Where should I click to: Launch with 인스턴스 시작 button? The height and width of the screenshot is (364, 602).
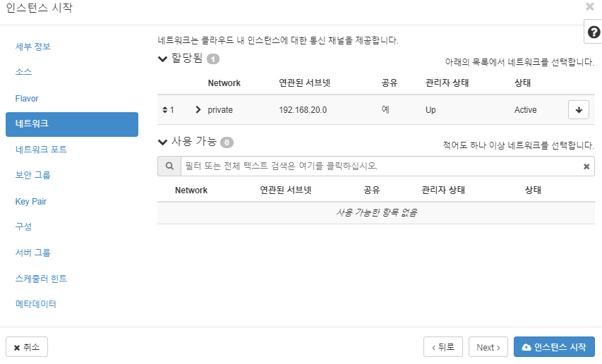pyautogui.click(x=554, y=347)
